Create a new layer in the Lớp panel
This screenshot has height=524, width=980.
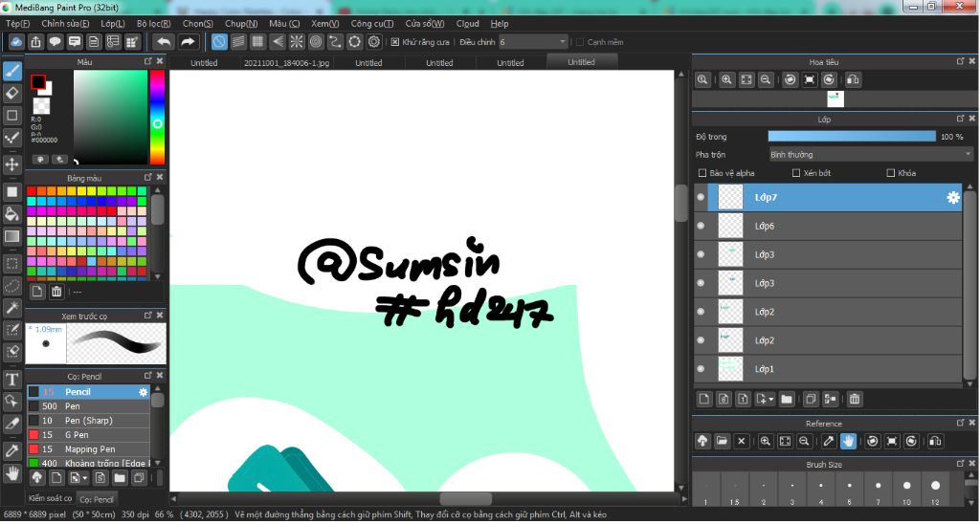coord(704,399)
